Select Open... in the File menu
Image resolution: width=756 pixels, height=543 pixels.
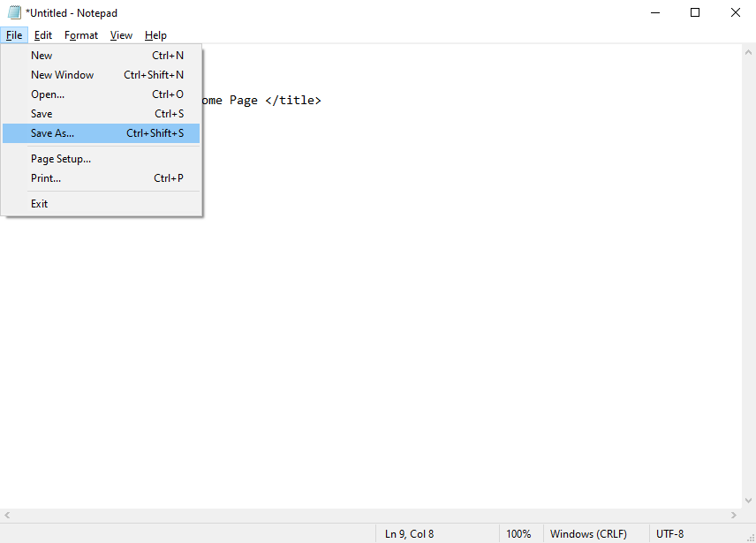coord(101,94)
